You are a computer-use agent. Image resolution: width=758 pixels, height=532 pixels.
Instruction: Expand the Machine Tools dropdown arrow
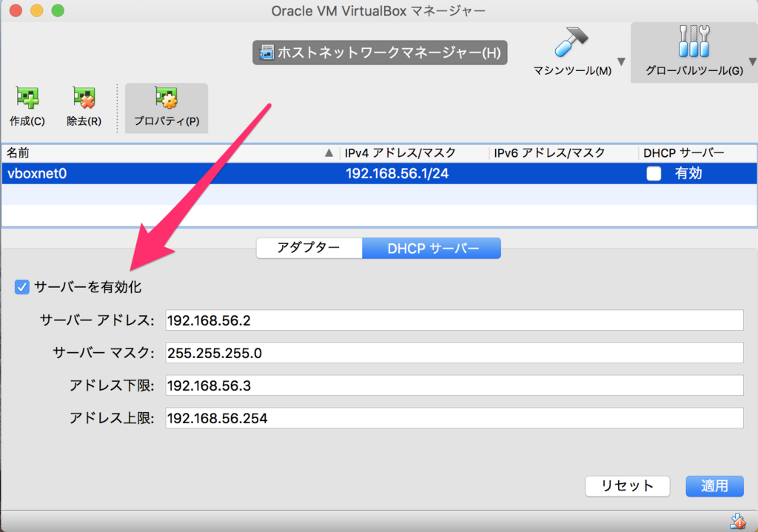click(x=622, y=61)
